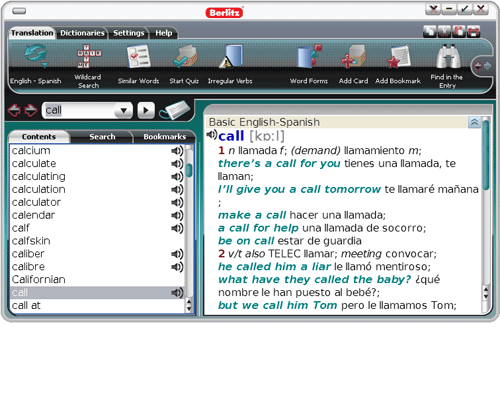Click the Berlitz logo
The height and width of the screenshot is (405, 500).
tap(224, 13)
